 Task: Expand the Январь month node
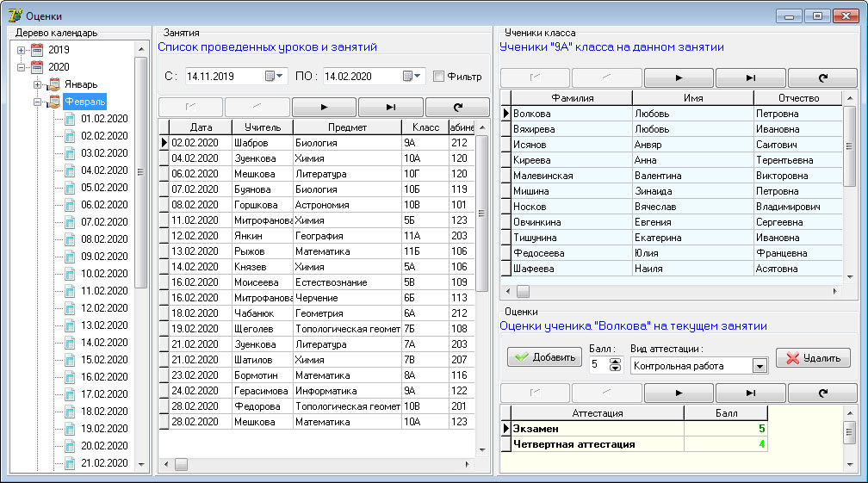point(38,84)
